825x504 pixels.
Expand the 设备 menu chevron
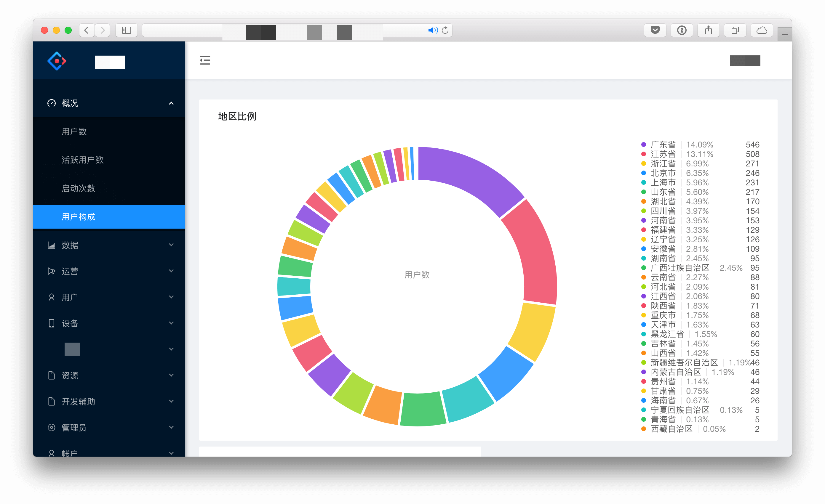coord(171,323)
